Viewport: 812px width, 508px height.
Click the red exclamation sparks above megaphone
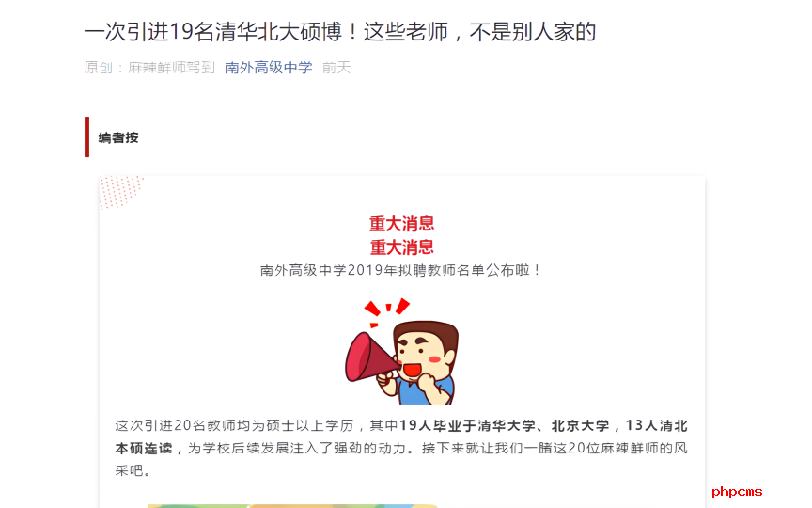[x=386, y=312]
